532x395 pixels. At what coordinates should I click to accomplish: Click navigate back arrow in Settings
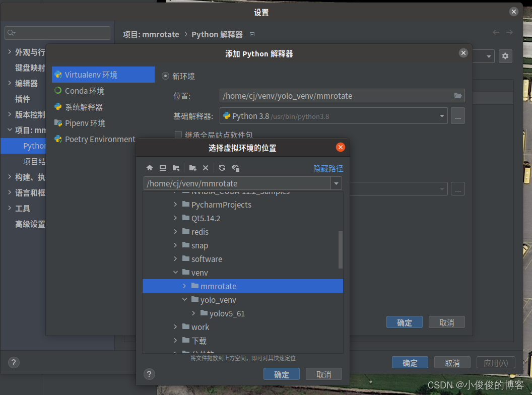tap(496, 32)
